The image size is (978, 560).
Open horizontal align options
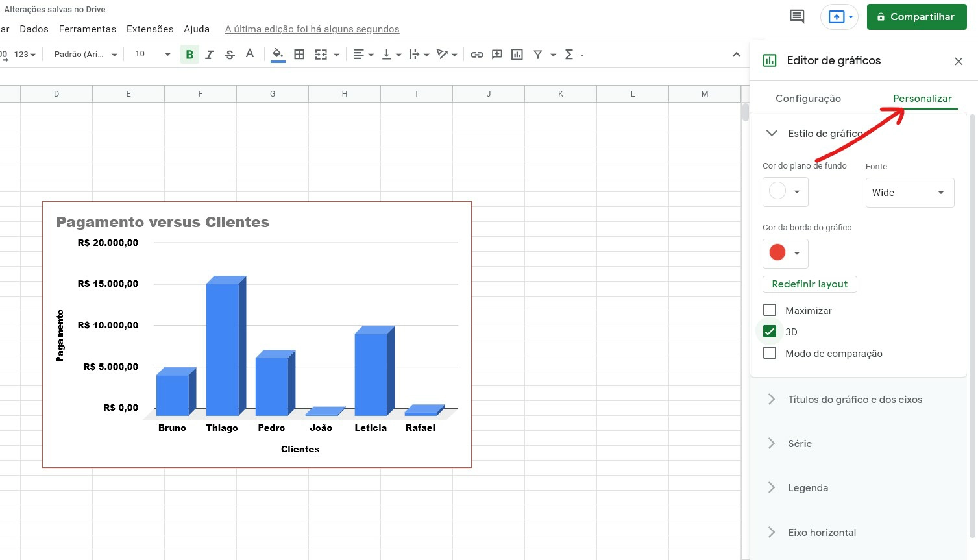363,55
